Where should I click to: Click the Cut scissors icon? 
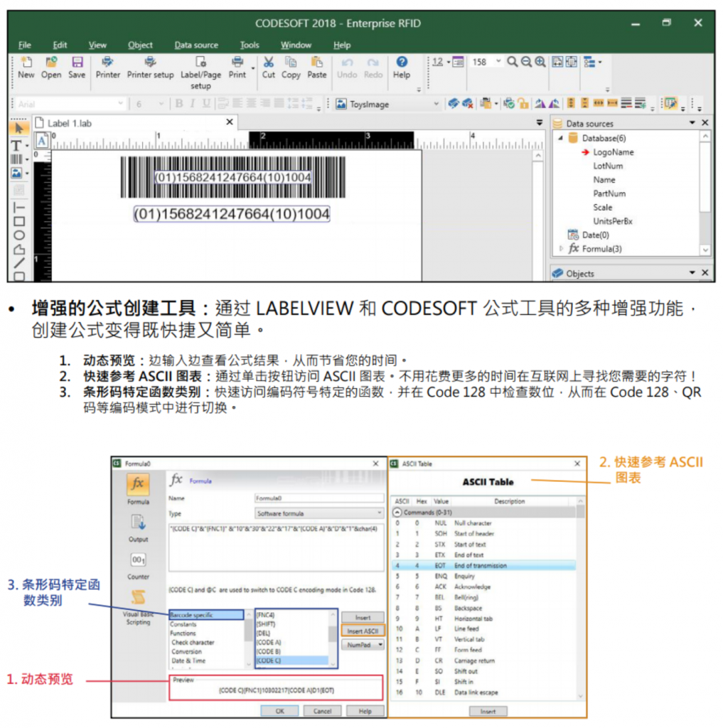point(269,63)
